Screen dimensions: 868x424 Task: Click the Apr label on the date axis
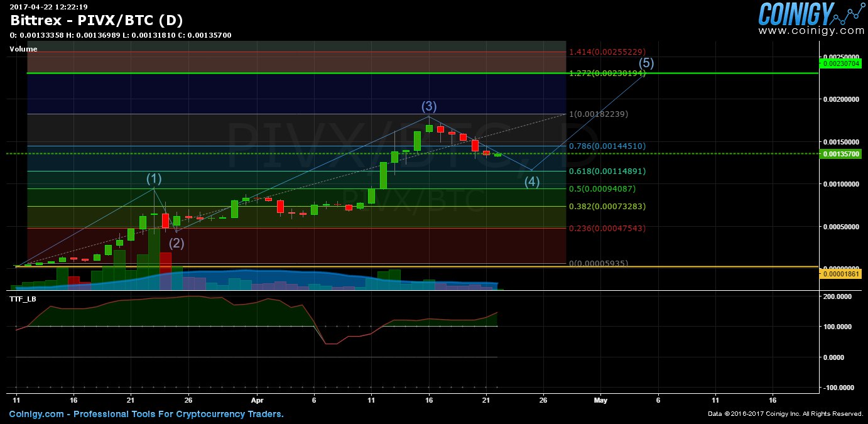pyautogui.click(x=256, y=399)
